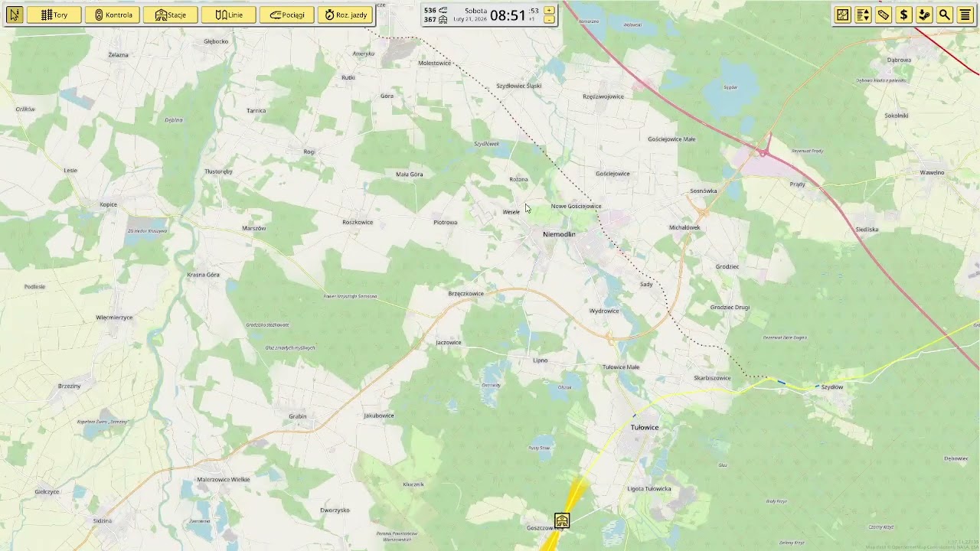Increase game speed with plus button
The height and width of the screenshot is (551, 980).
549,10
